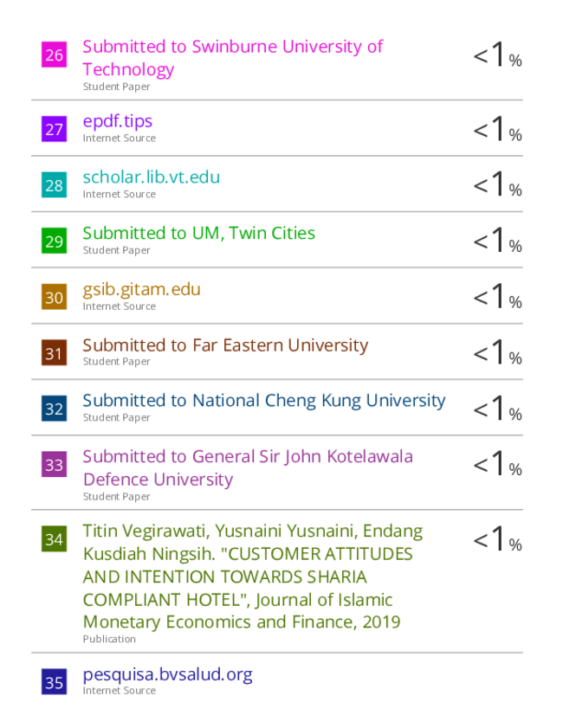Open Submitted to Swinburne University of Technology source
The width and height of the screenshot is (563, 728).
[233, 58]
